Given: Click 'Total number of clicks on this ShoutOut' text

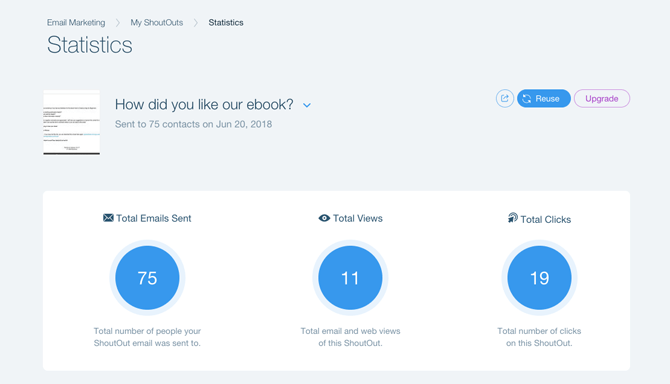Looking at the screenshot, I should pyautogui.click(x=539, y=337).
